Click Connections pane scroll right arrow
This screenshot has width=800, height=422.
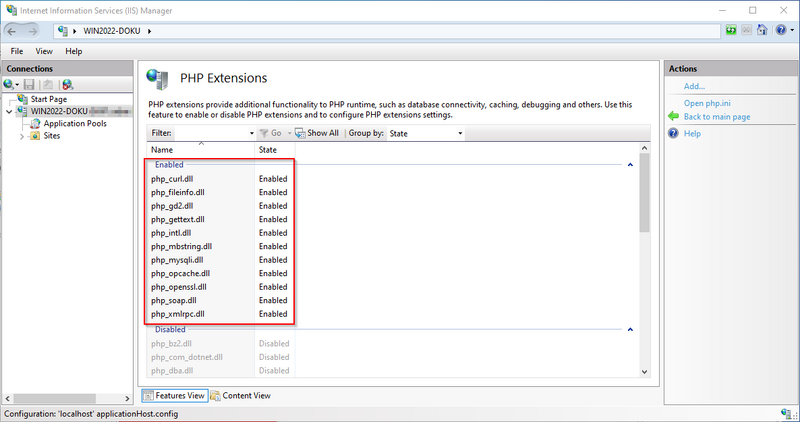[127, 398]
